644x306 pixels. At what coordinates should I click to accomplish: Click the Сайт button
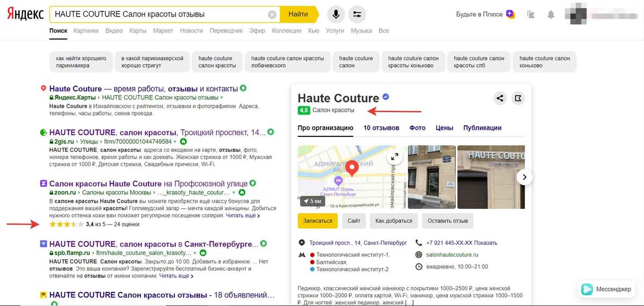tap(354, 221)
